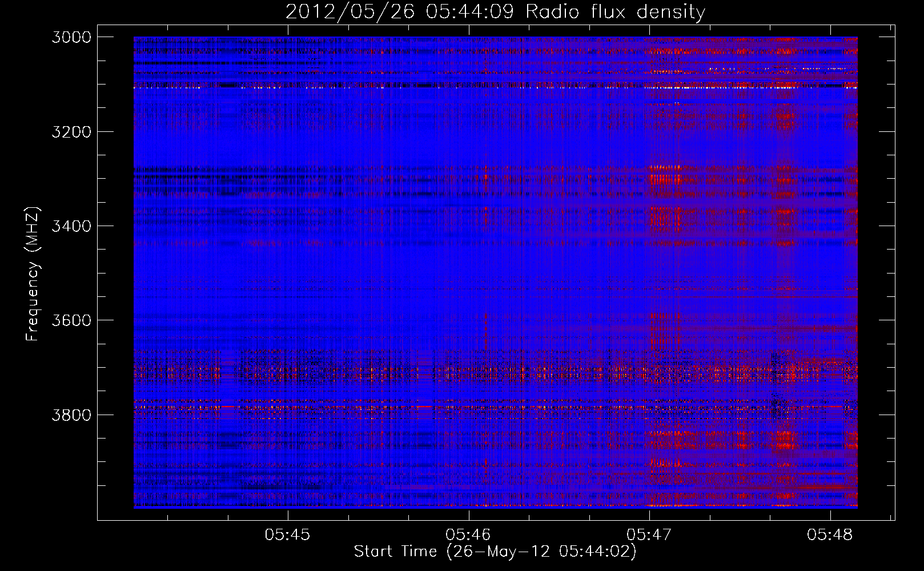Screen dimensions: 924x571
Task: Click the 05:47 time tick label
Action: coord(649,535)
